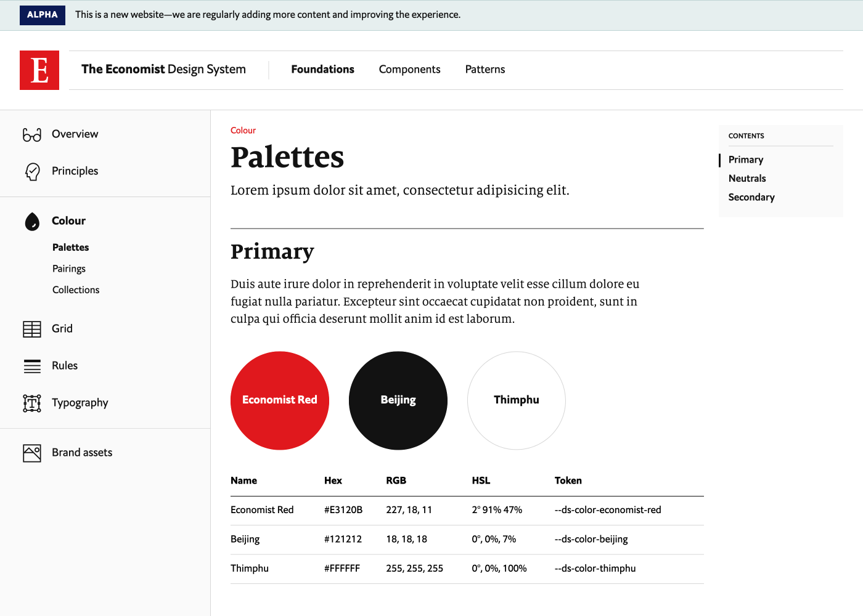Jump to Secondary in contents
Image resolution: width=863 pixels, height=616 pixels.
coord(751,197)
